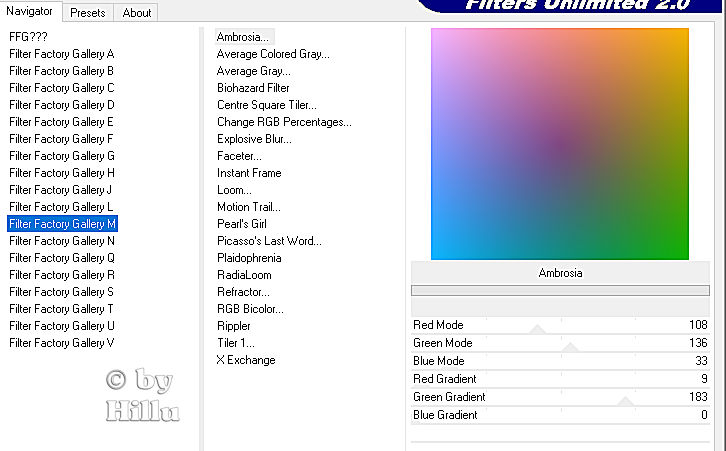Screen dimensions: 726x451
Task: Adjust the Blue Mode slider
Action: (x=560, y=362)
